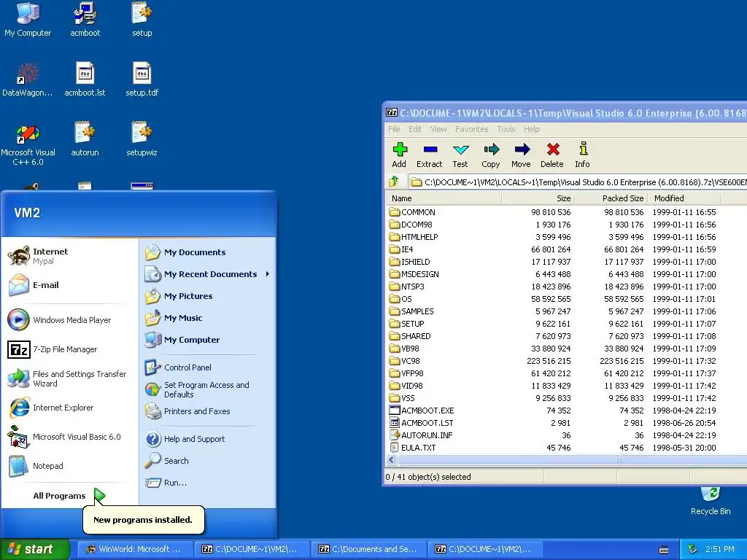747x560 pixels.
Task: Launch Windows Media Player from Start menu
Action: coord(70,320)
